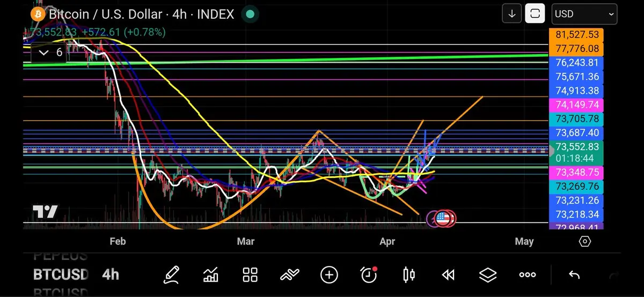Open the object tree layers icon
The width and height of the screenshot is (644, 297).
click(x=488, y=275)
